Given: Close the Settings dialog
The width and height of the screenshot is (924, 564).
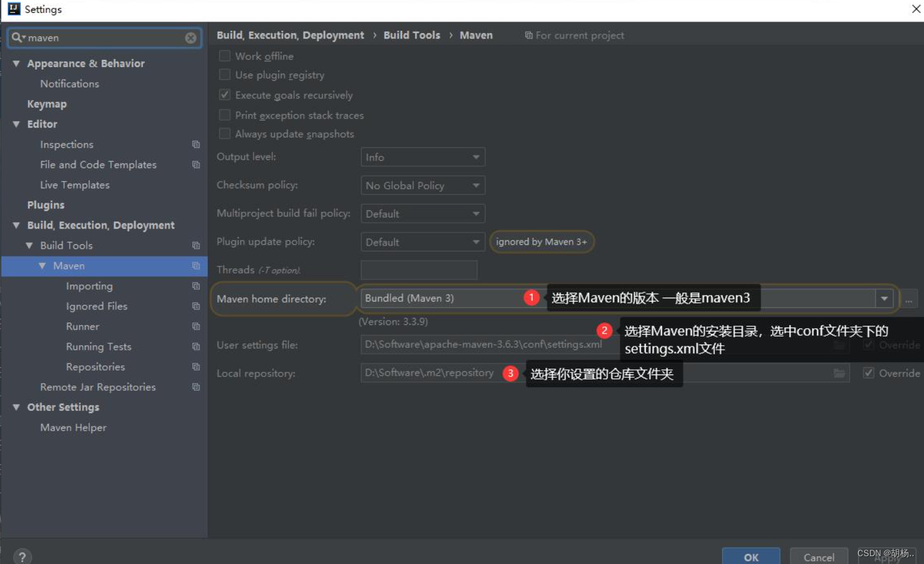Looking at the screenshot, I should coord(915,9).
